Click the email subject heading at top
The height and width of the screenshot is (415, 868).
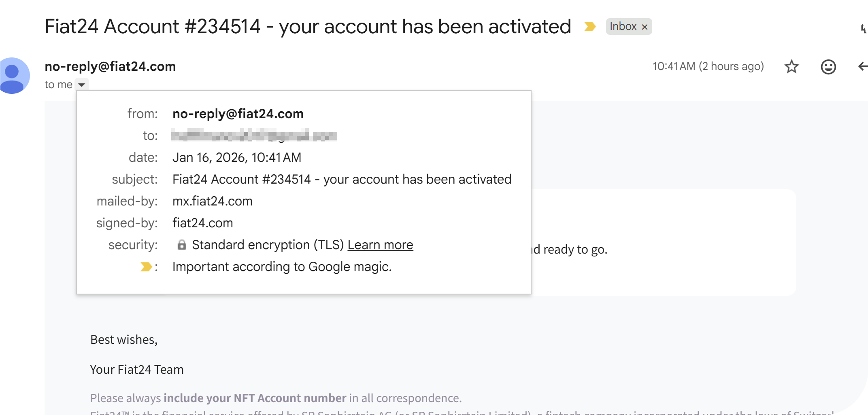(308, 27)
